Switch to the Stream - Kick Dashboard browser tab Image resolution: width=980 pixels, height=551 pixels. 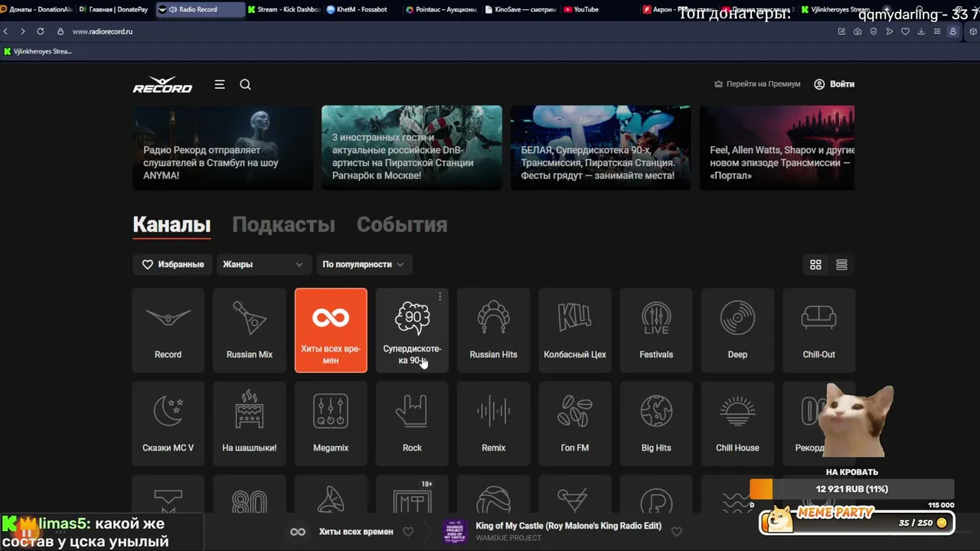[x=283, y=9]
